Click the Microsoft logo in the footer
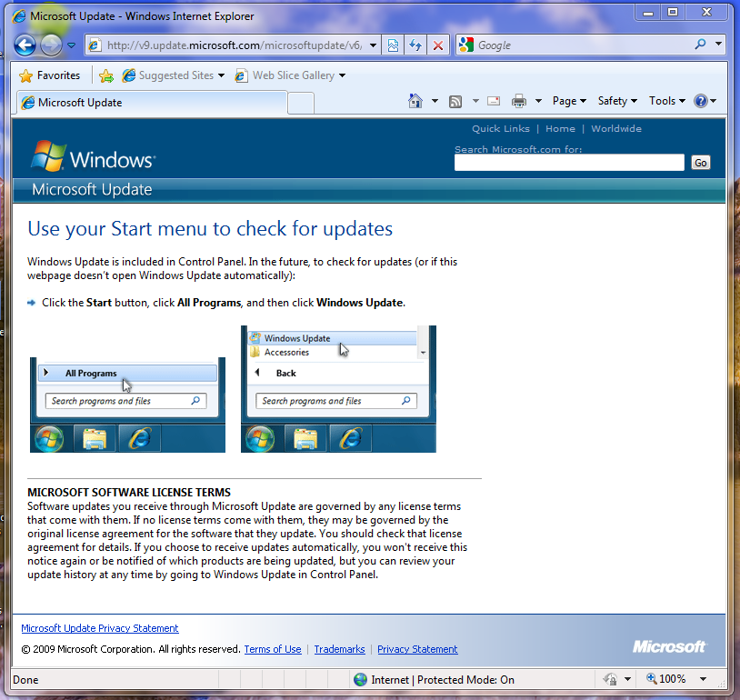 point(669,646)
